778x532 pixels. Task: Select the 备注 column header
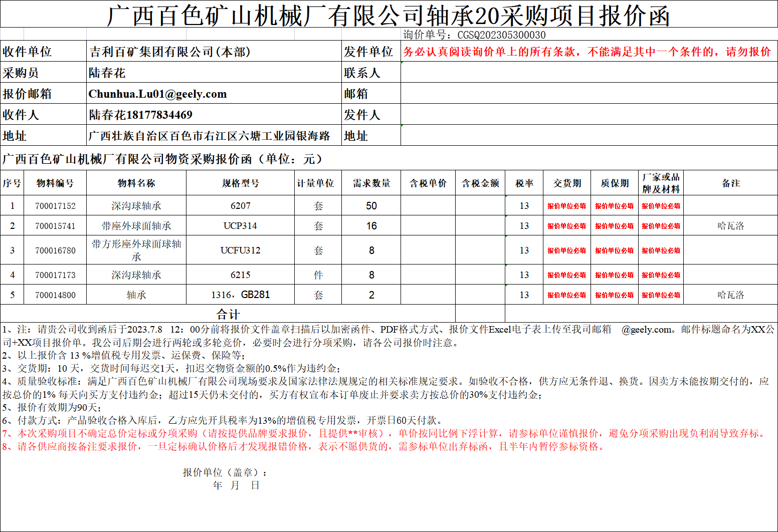click(731, 183)
